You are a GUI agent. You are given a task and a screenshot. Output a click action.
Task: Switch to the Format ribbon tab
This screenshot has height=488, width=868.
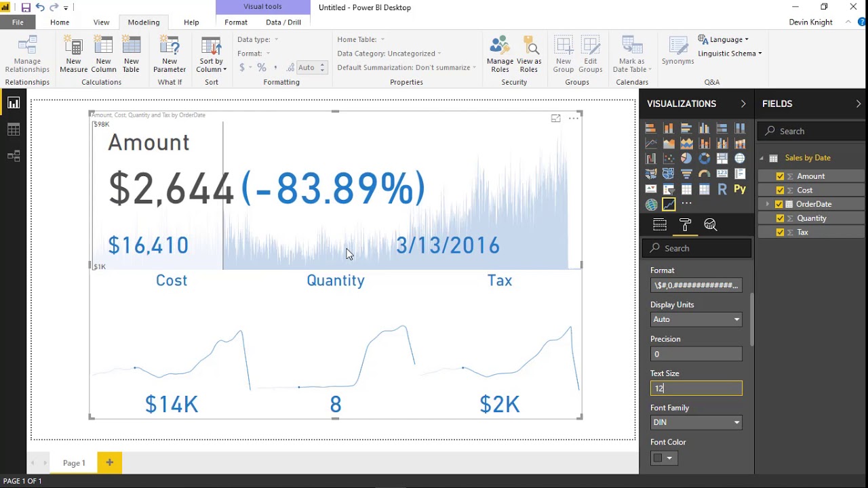pos(236,22)
